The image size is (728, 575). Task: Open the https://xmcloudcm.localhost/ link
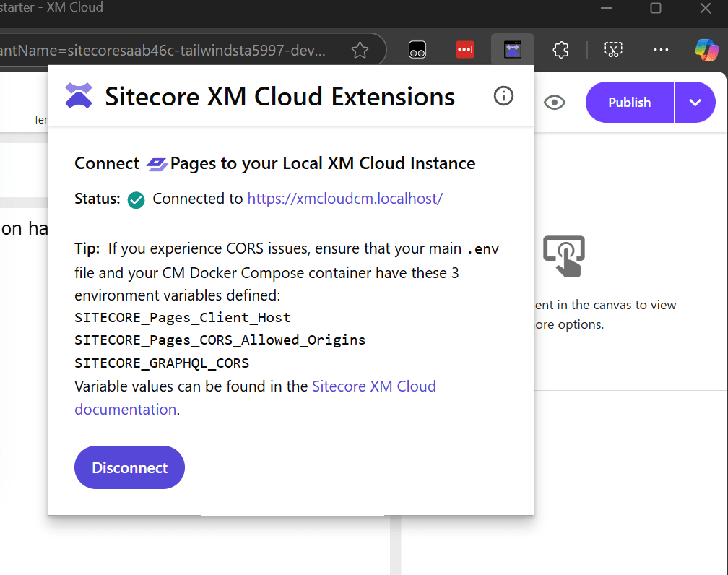point(344,199)
